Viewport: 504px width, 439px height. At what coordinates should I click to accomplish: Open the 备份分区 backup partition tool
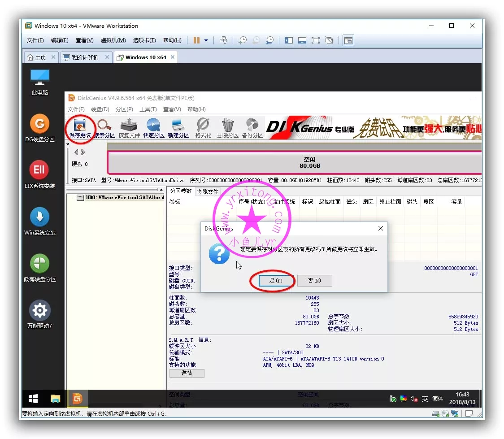tap(252, 128)
